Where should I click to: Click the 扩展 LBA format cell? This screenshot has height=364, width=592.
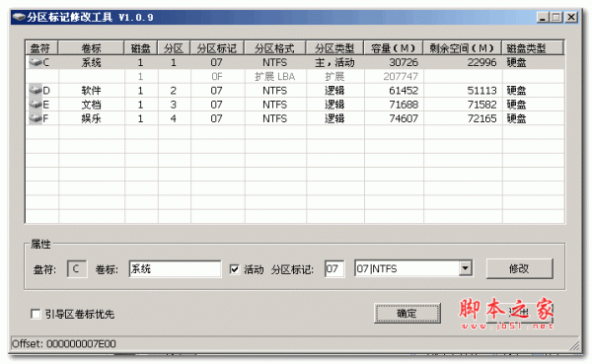pyautogui.click(x=275, y=77)
